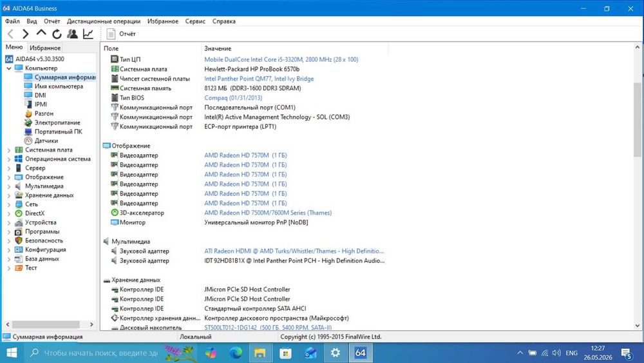
Task: Go up one level with the up arrow icon
Action: pyautogui.click(x=41, y=34)
